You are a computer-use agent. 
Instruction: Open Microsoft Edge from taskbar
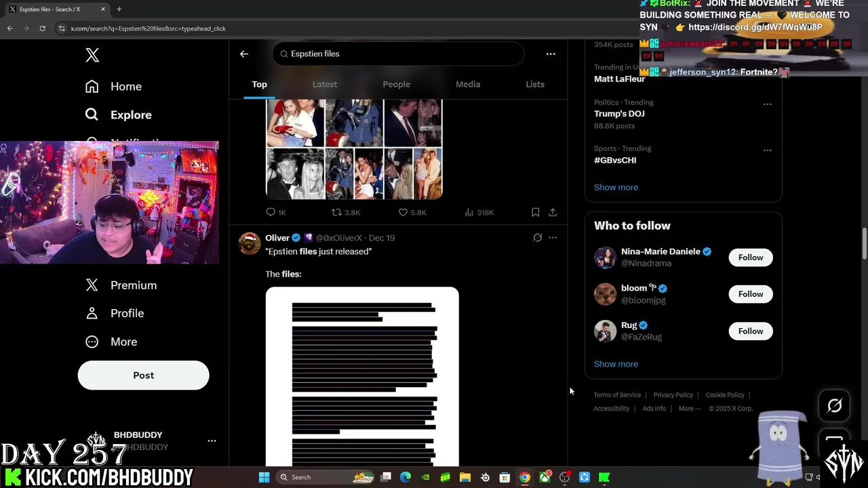click(x=406, y=477)
